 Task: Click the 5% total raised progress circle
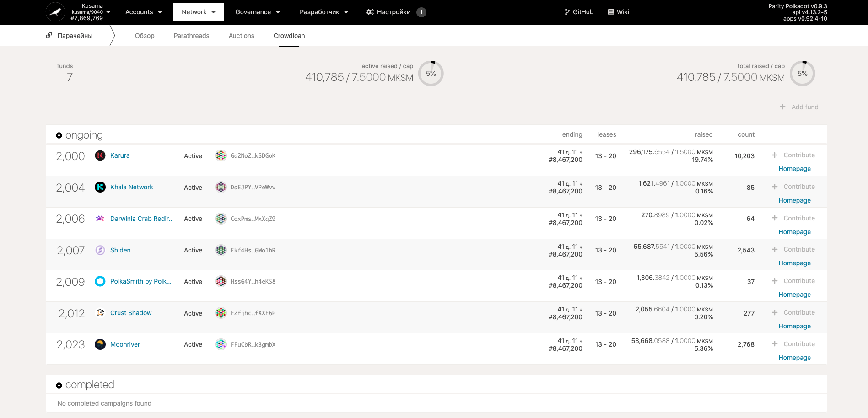802,73
